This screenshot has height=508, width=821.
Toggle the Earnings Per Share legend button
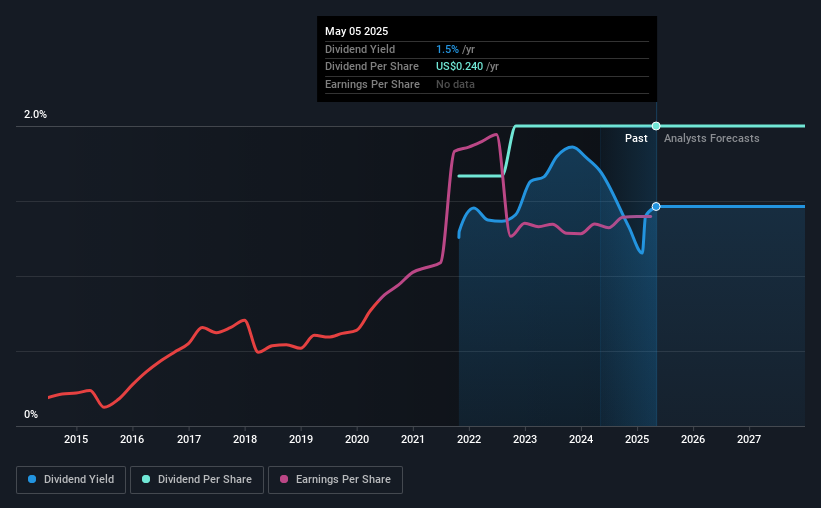[x=335, y=480]
